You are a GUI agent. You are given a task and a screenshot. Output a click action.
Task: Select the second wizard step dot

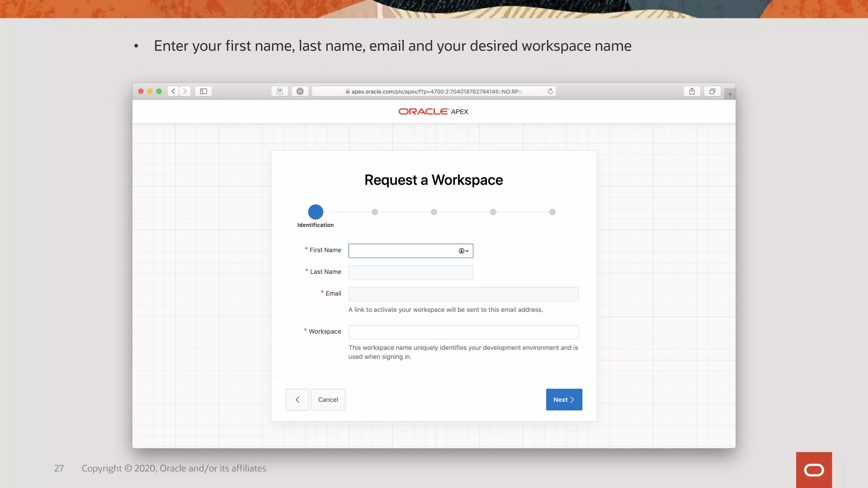click(375, 212)
